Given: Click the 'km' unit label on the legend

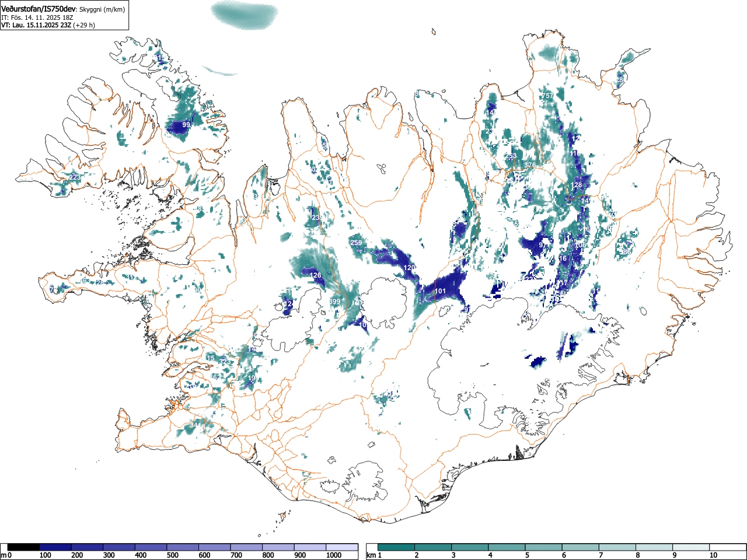Looking at the screenshot, I should pos(370,555).
